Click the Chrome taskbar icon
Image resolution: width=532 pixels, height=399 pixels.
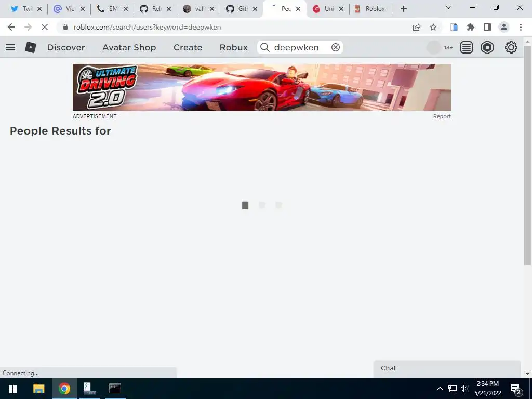[64, 389]
